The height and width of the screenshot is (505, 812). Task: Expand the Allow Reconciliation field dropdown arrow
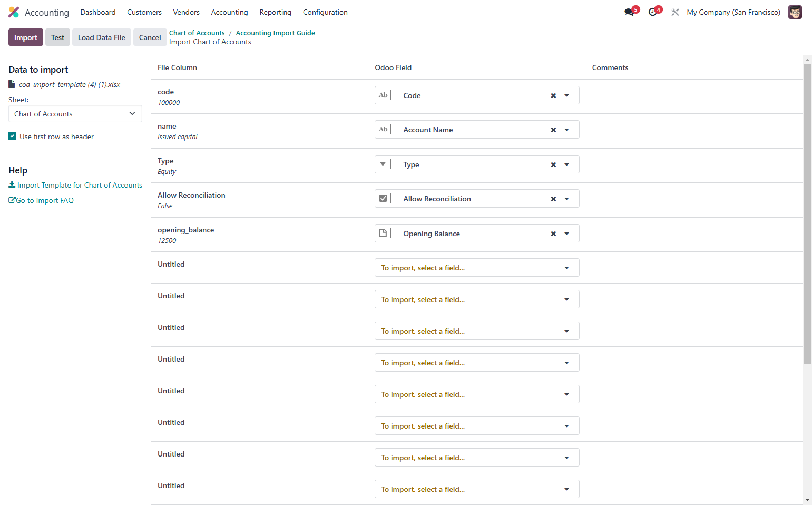(x=567, y=199)
